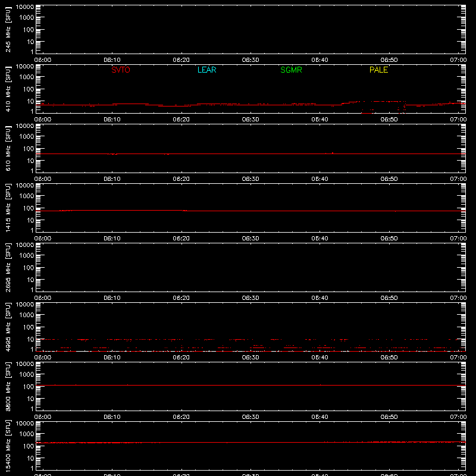Click 06:40 time label below 610 MHz panel

(x=320, y=179)
